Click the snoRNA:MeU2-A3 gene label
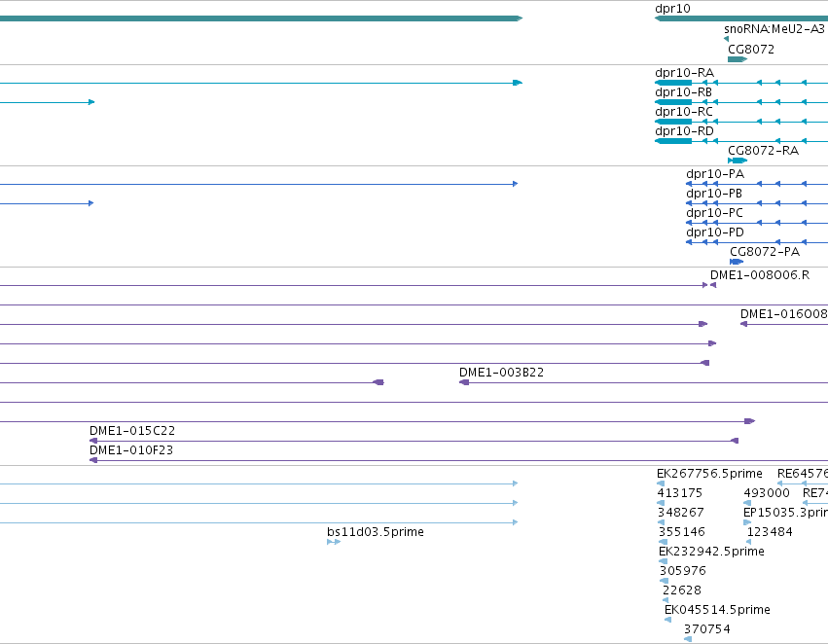This screenshot has width=828, height=644. 774,28
